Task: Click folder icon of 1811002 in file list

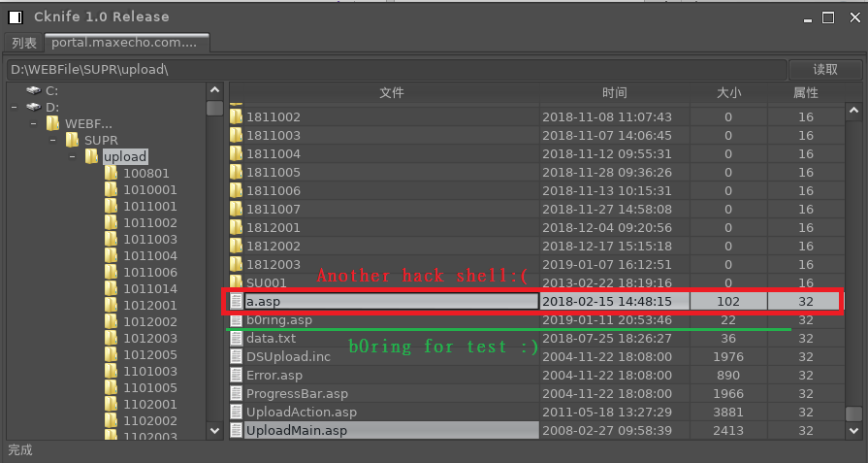Action: point(237,116)
